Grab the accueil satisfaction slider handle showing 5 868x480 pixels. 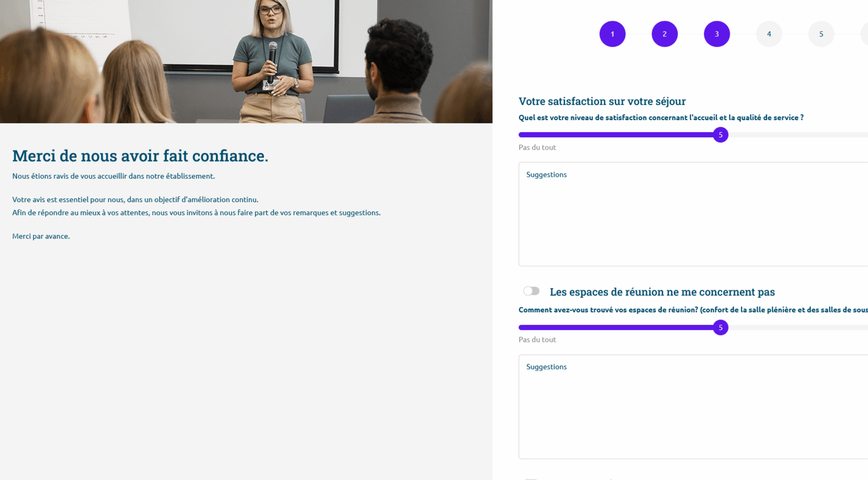(x=721, y=135)
